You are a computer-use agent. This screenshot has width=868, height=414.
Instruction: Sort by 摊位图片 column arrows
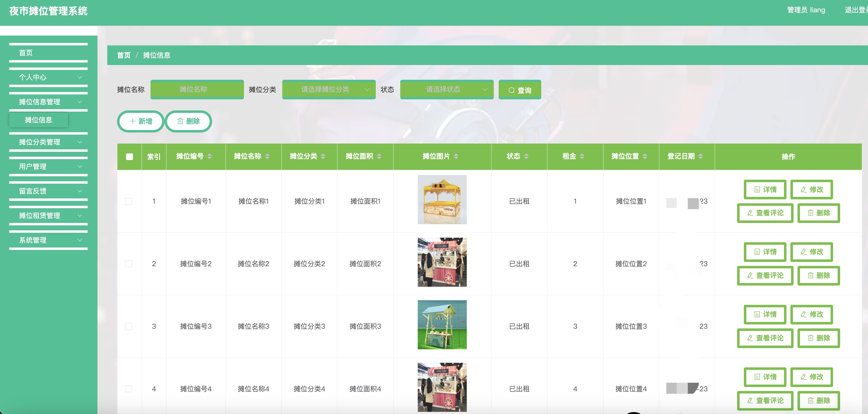[x=456, y=156]
